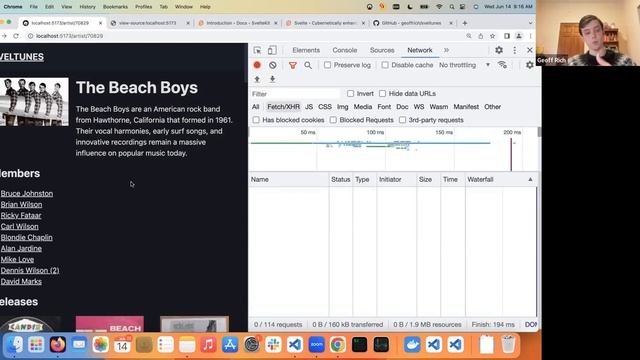Open the Bookmarks menu in menu bar

point(115,7)
